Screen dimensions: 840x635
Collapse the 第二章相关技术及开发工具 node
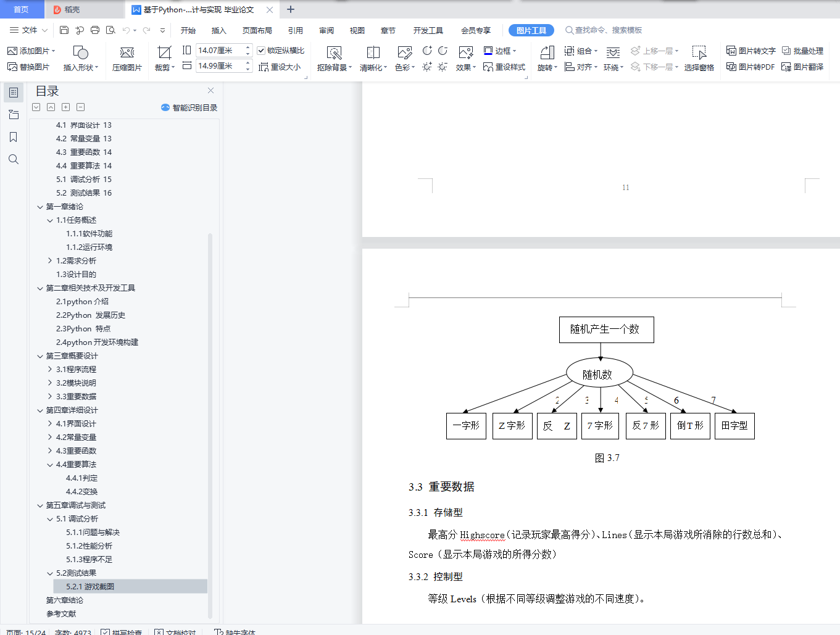40,288
